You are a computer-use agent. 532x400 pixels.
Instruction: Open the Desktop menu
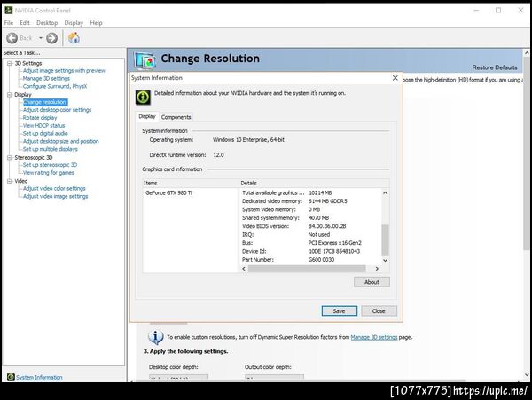pos(47,23)
